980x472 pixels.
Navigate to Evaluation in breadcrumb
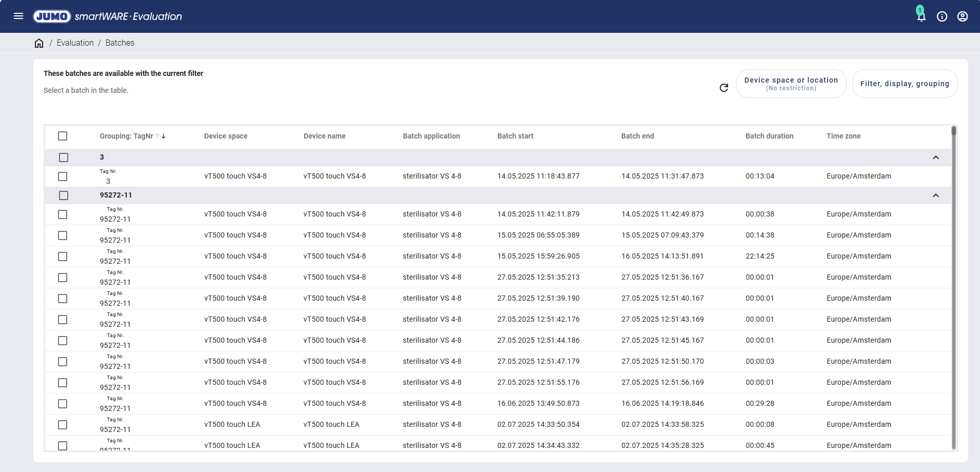click(75, 43)
